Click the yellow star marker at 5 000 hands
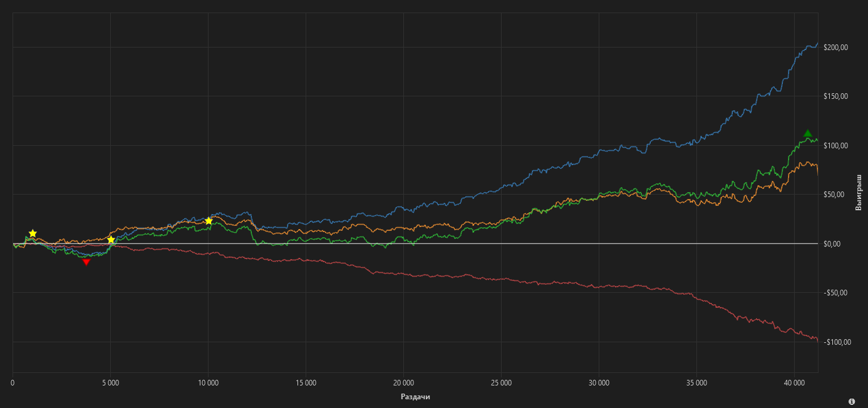868x408 pixels. click(111, 240)
